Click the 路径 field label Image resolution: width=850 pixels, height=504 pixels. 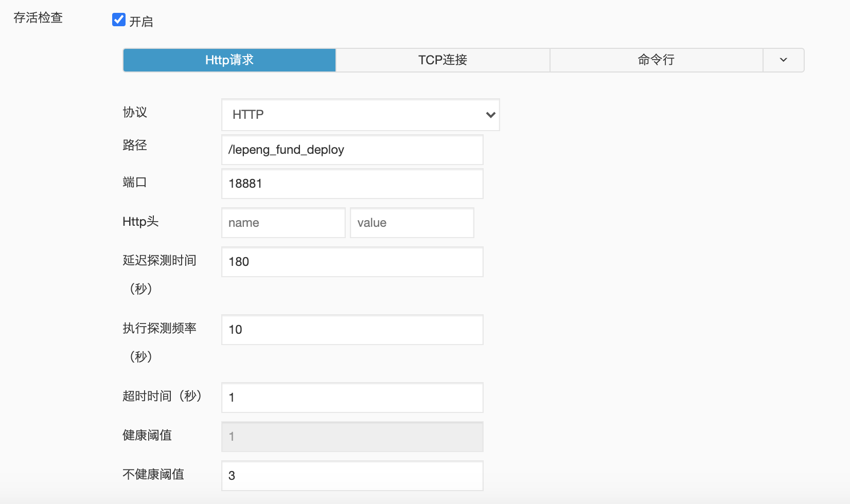[135, 145]
